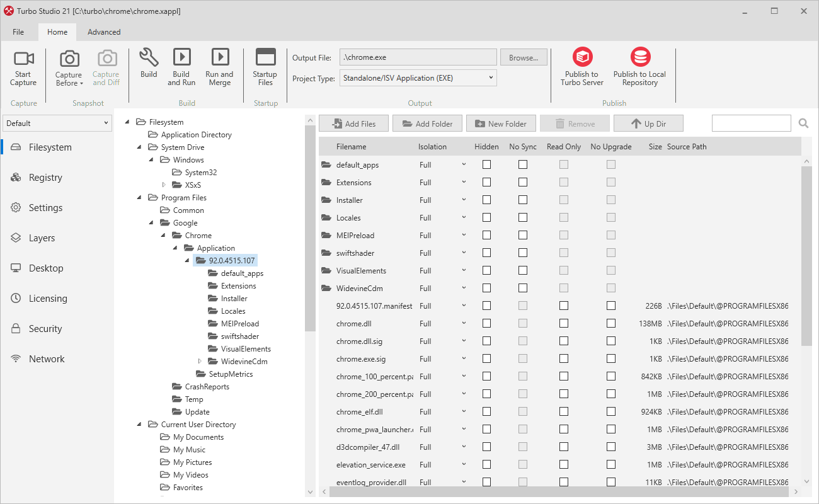Click the file search input field
819x504 pixels.
click(751, 123)
